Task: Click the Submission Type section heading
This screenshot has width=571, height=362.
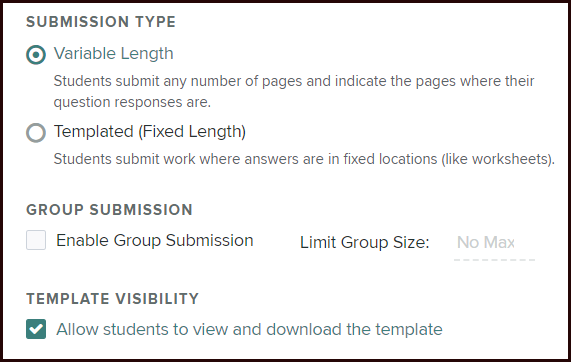Action: coord(101,22)
